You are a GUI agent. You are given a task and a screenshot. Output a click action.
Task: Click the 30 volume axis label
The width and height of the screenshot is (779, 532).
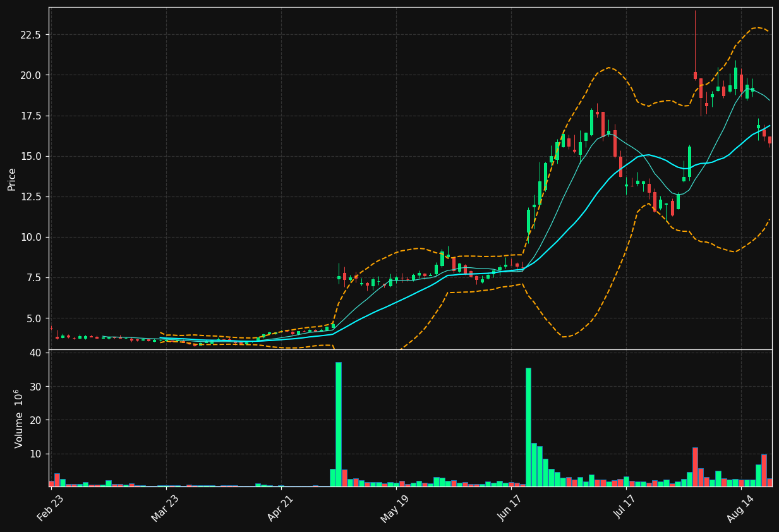coord(35,387)
